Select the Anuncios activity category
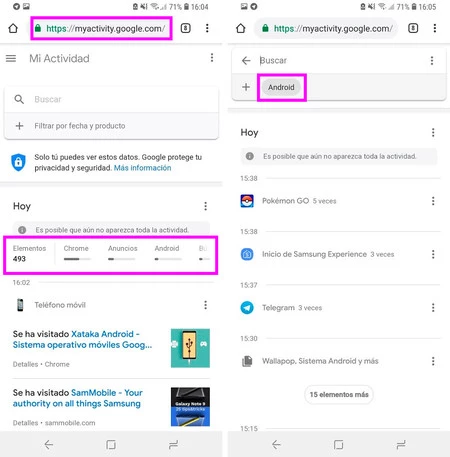This screenshot has width=450, height=457. click(x=122, y=253)
